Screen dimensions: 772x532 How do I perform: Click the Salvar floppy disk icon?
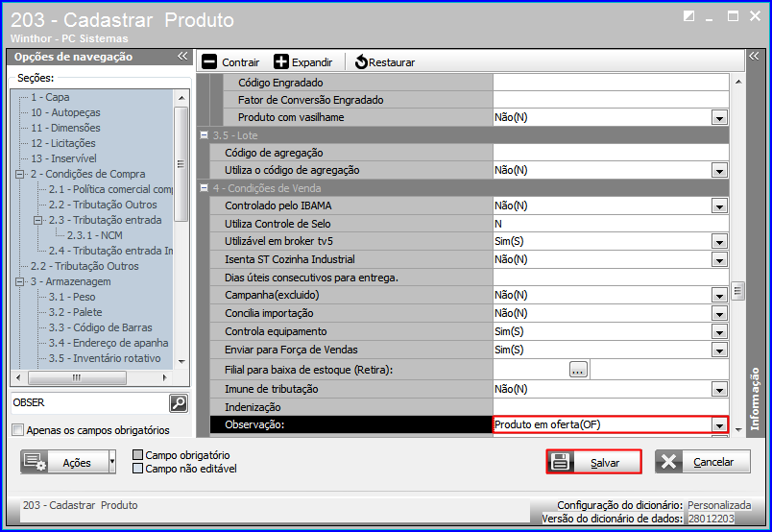(561, 462)
